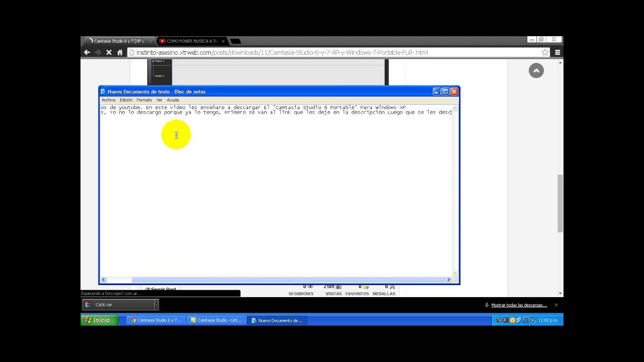Bookmark this page with the star icon

545,52
